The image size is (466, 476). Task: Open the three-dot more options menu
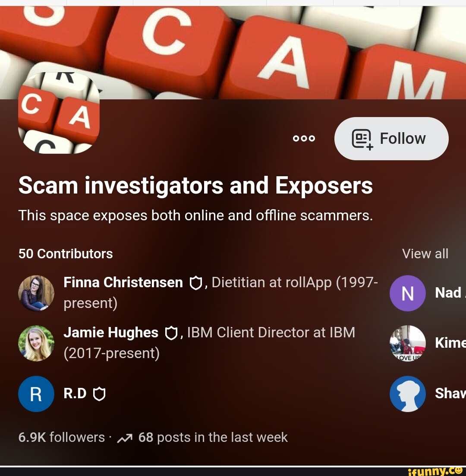[x=304, y=138]
